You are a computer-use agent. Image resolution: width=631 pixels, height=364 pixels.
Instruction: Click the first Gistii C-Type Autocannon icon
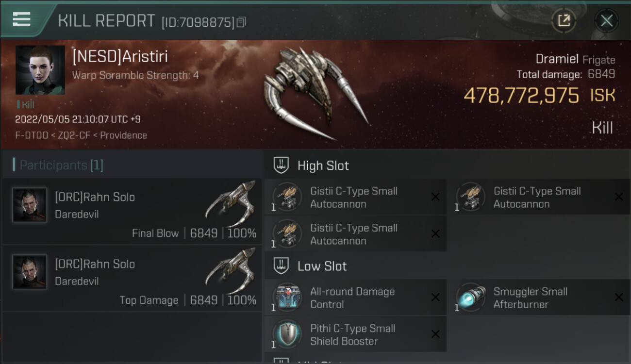coord(287,197)
